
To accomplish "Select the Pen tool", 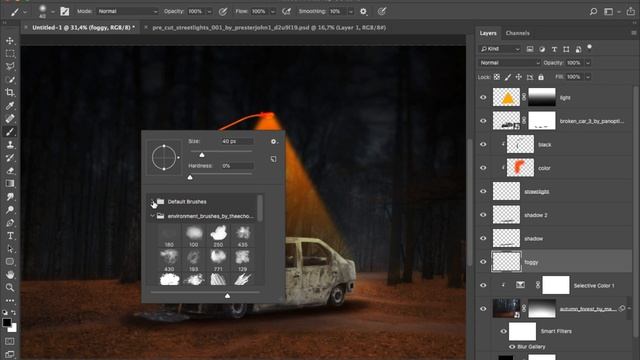I will pos(10,223).
